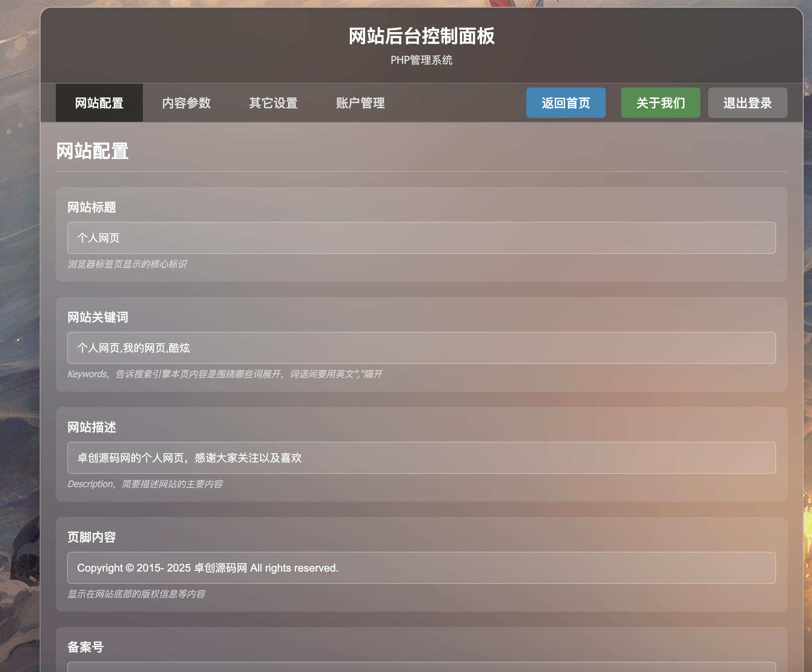This screenshot has width=812, height=672.
Task: Click 退出登录 to log out
Action: (x=747, y=103)
